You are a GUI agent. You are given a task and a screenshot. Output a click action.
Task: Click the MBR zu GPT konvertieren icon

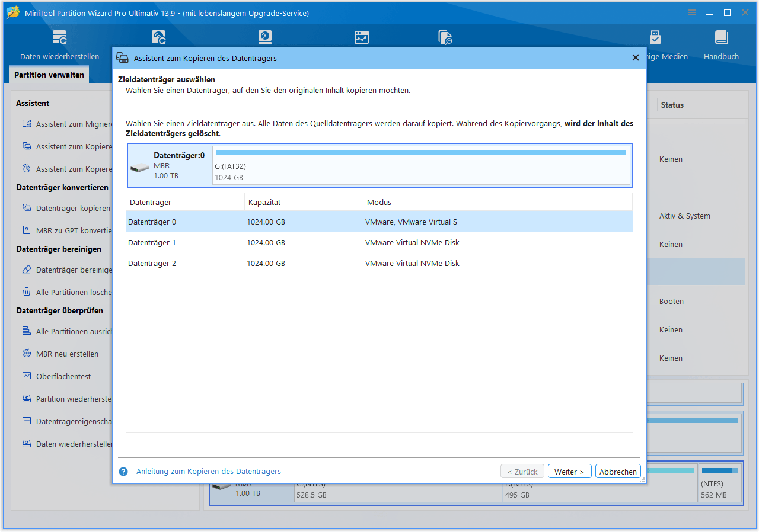[26, 230]
